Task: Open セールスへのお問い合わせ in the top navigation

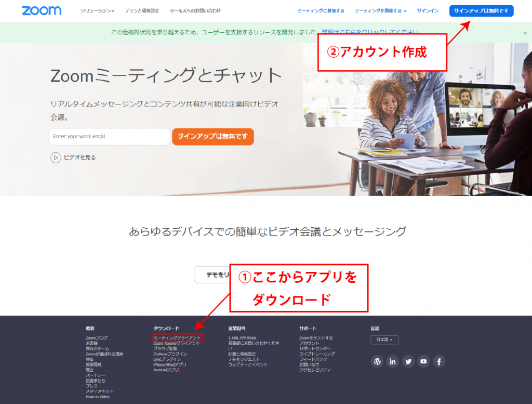Action: pyautogui.click(x=195, y=11)
